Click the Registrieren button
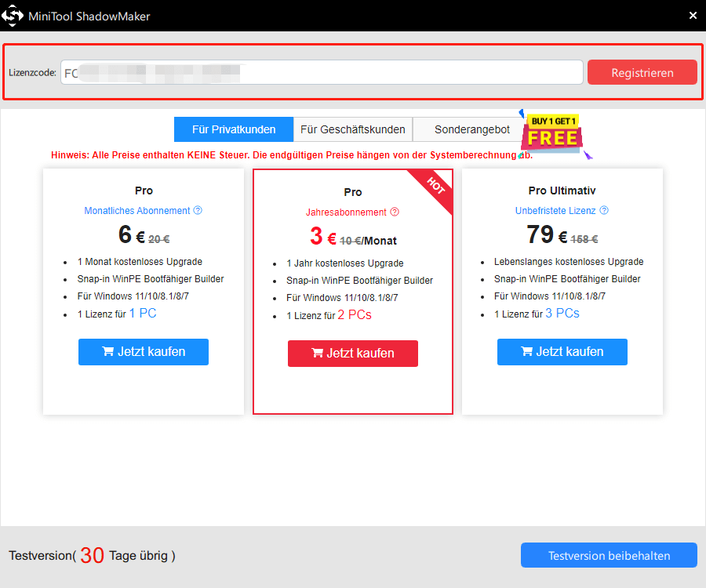This screenshot has height=588, width=706. [642, 72]
